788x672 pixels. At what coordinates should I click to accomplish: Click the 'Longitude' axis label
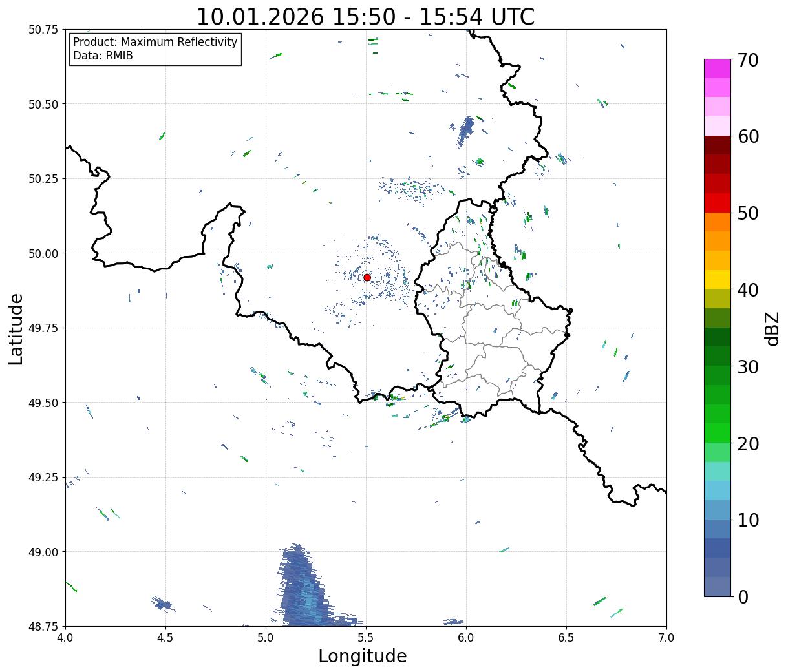pos(363,656)
